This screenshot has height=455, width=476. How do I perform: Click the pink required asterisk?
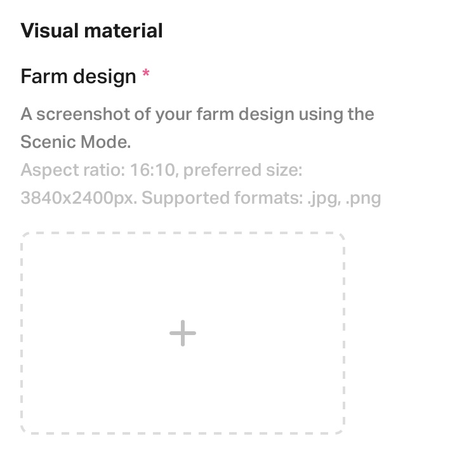pos(146,73)
